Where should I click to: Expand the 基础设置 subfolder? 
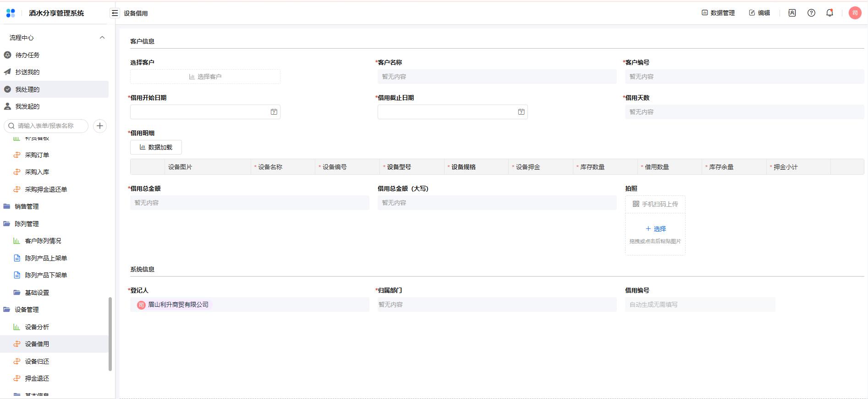click(54, 293)
